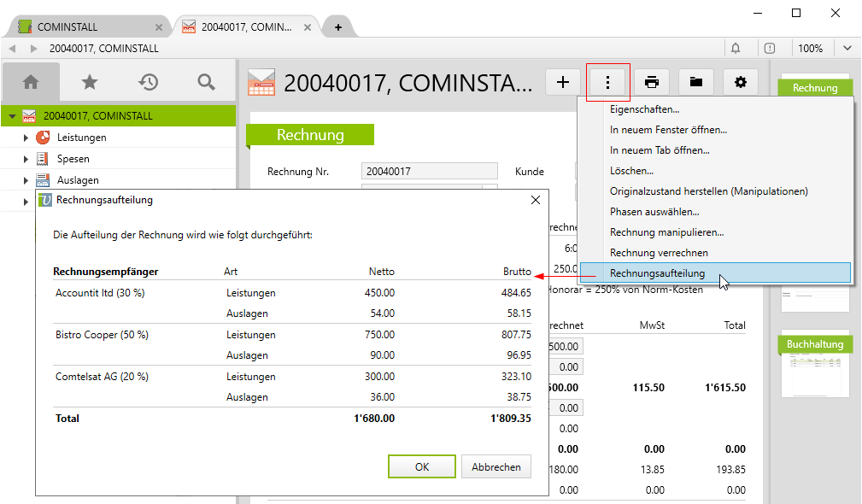This screenshot has height=504, width=862.
Task: Click the notification bell icon
Action: click(x=736, y=49)
